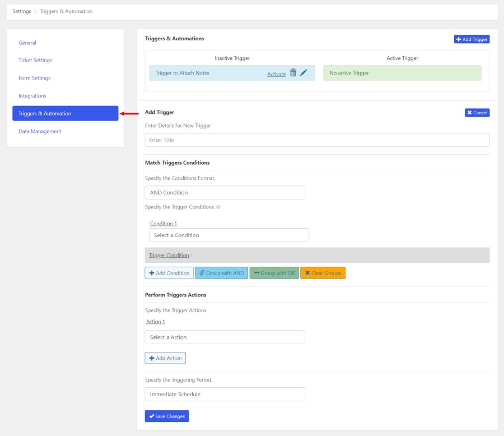Click the Enter Title input field
Viewport: 504px width, 436px height.
[317, 140]
